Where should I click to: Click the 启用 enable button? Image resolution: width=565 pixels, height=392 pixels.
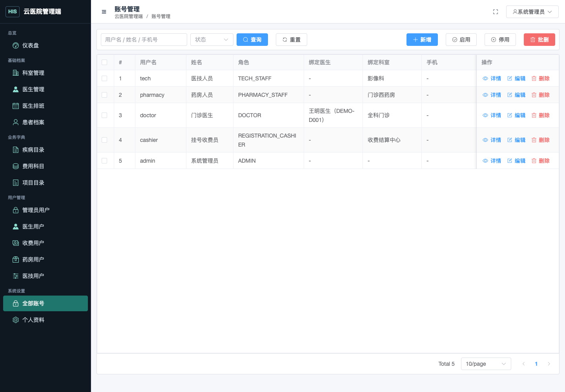tap(461, 40)
